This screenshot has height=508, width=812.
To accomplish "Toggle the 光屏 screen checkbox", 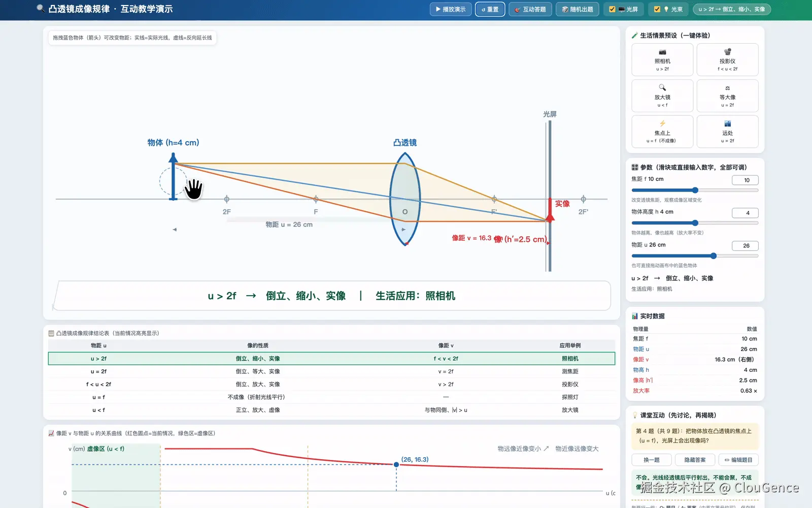I will click(x=612, y=9).
